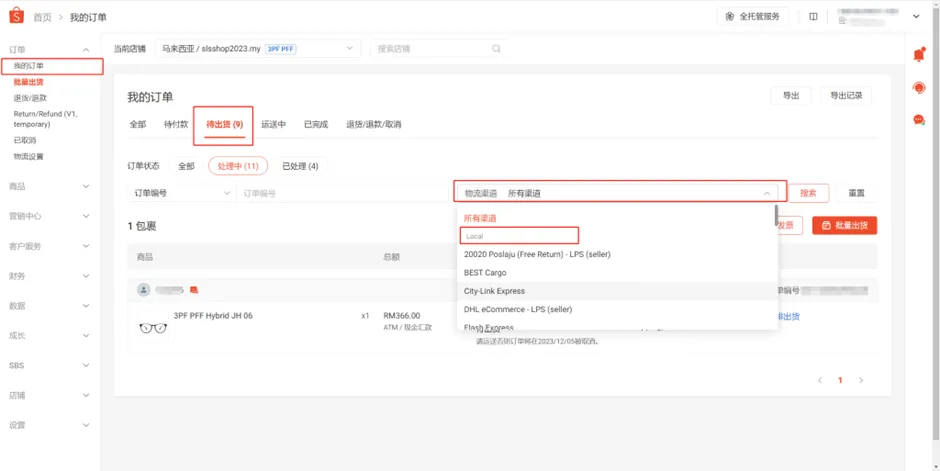Open the 订单编号 search type dropdown
The height and width of the screenshot is (471, 940).
point(181,193)
